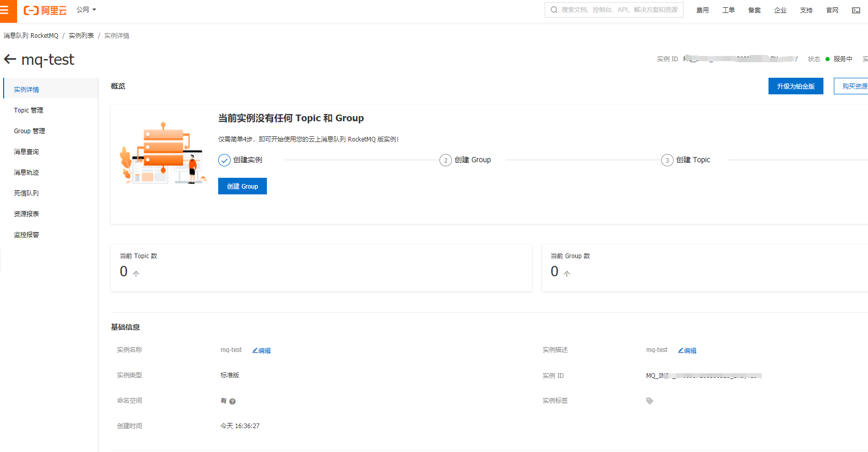Click the 购买资源 button
Viewport: 868px width, 452px height.
pyautogui.click(x=851, y=86)
